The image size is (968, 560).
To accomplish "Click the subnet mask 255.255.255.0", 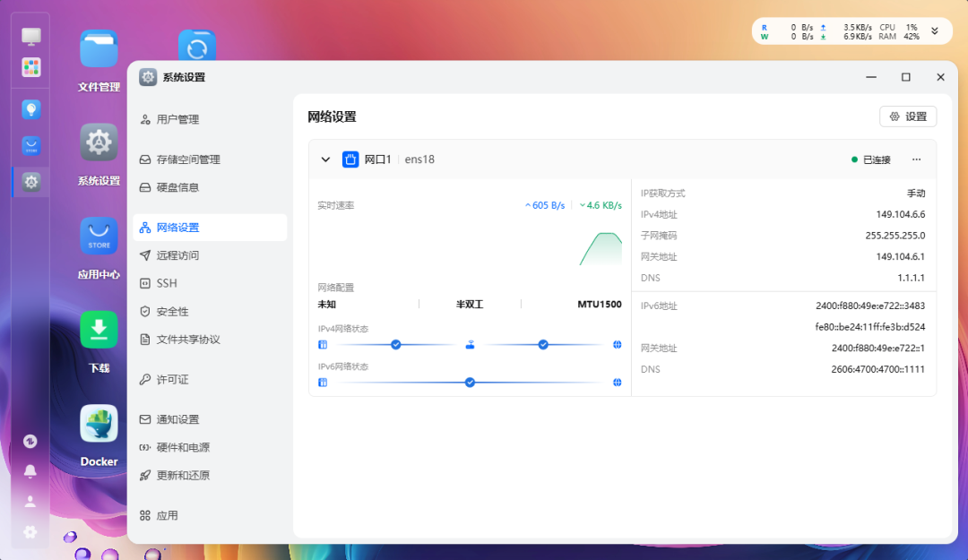I will [895, 236].
